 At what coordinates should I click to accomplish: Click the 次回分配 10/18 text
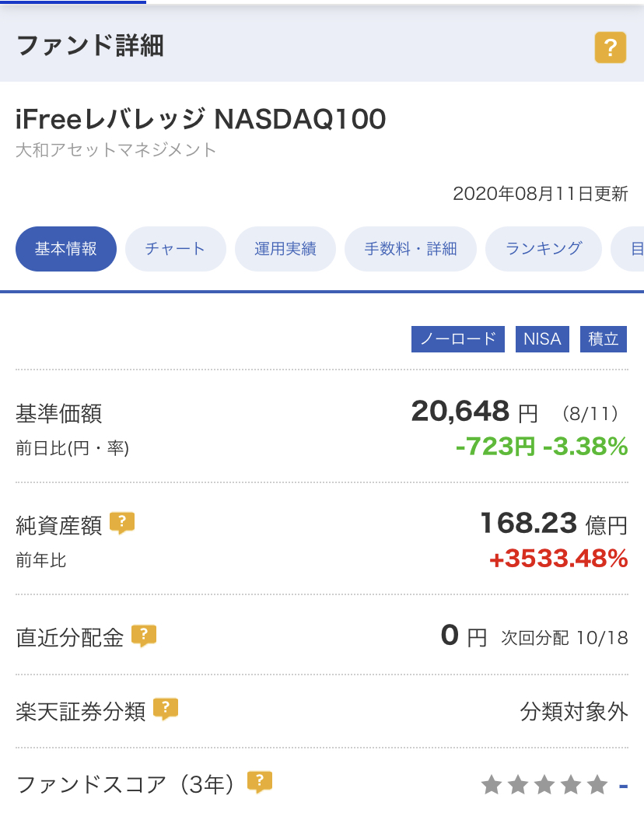[x=564, y=638]
